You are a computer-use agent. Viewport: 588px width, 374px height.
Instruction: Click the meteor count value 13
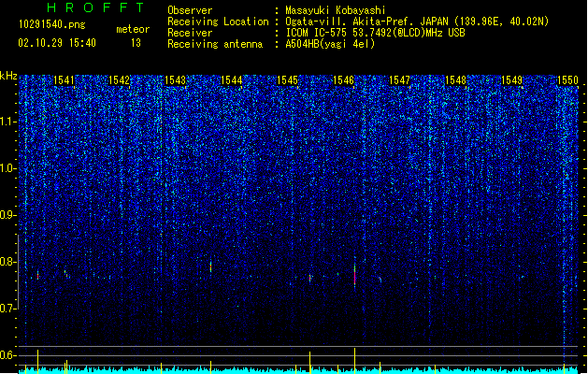136,43
